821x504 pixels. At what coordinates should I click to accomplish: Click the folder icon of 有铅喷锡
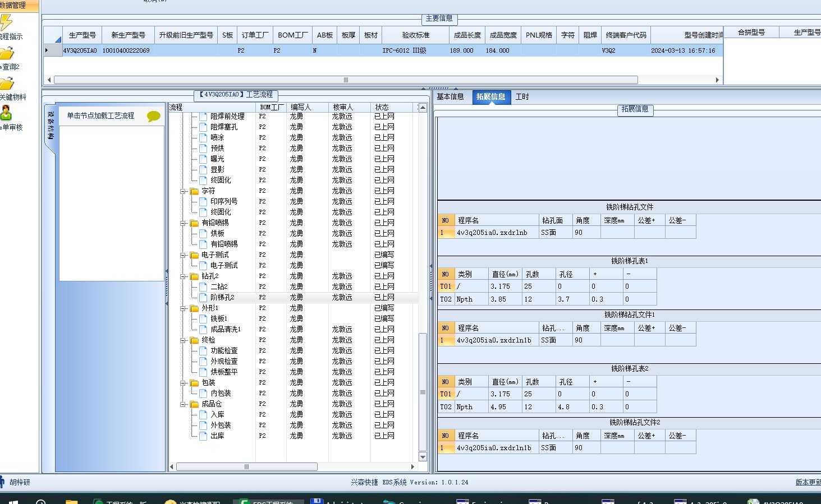pos(195,223)
